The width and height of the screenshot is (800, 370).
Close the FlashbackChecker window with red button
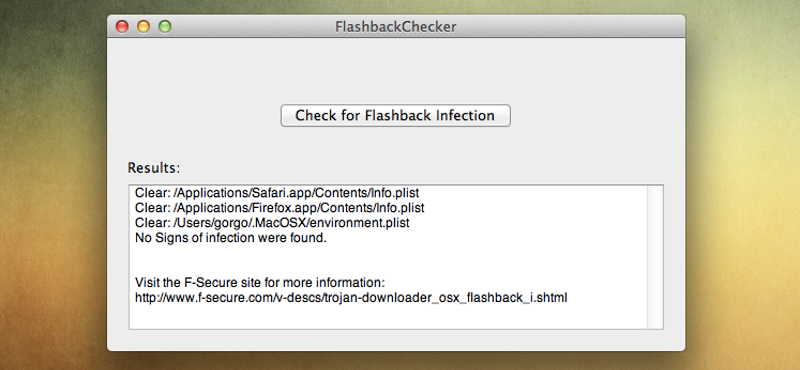122,26
